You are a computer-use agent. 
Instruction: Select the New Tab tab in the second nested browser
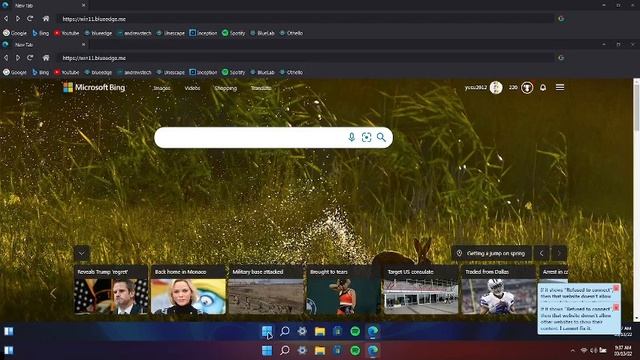click(44, 44)
